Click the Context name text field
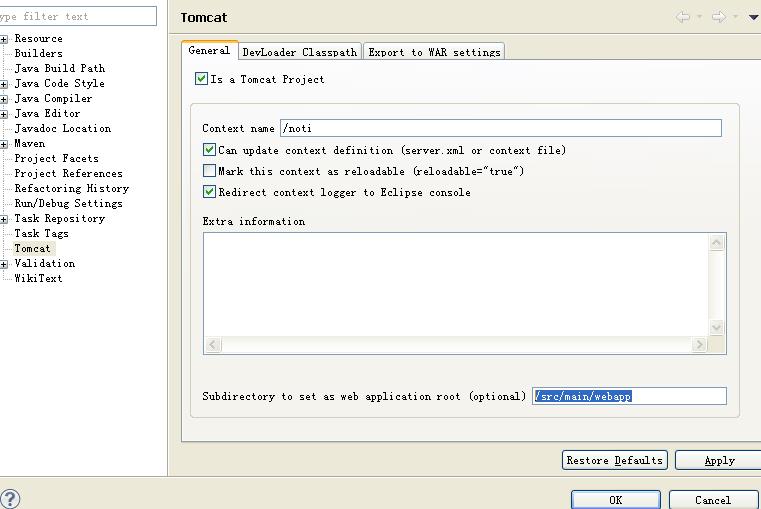 [x=500, y=128]
